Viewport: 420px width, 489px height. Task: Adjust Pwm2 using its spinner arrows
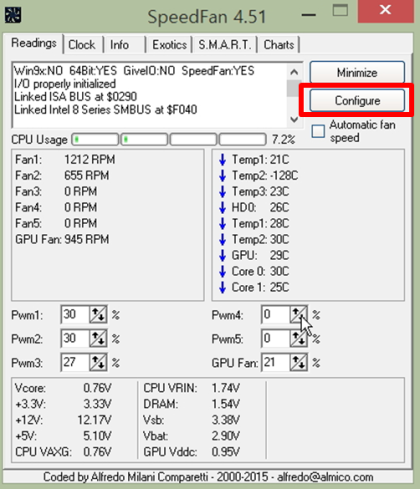[98, 338]
